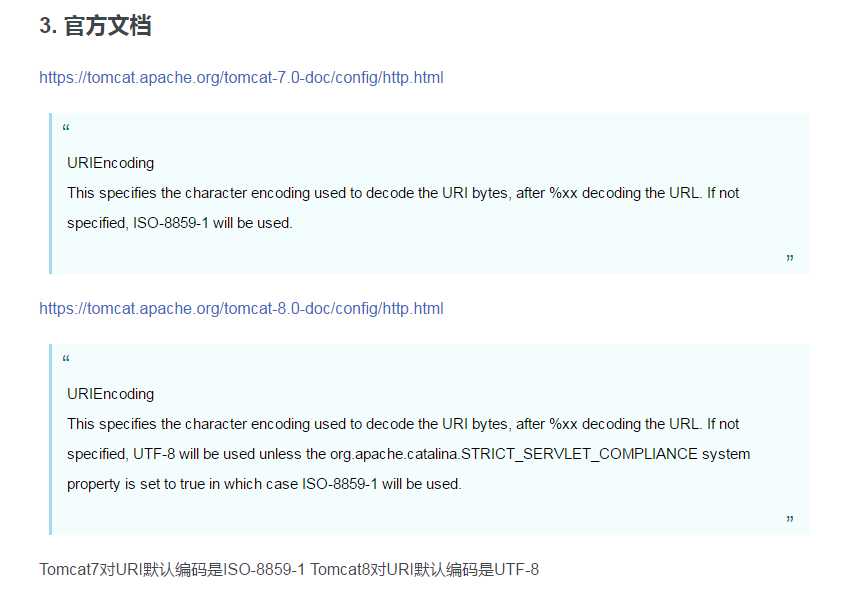Open the tomcat-7.0-doc config http.html link
The width and height of the screenshot is (848, 591).
pos(241,78)
